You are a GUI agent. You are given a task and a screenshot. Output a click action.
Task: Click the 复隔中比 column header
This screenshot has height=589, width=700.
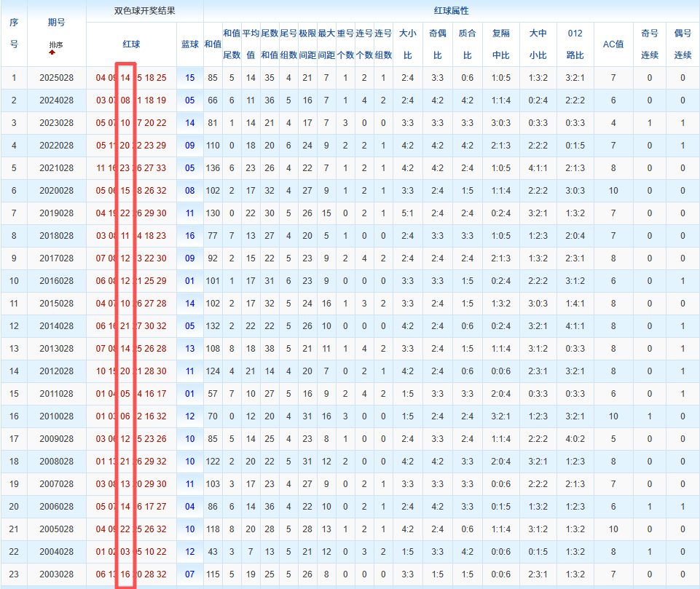(x=501, y=44)
